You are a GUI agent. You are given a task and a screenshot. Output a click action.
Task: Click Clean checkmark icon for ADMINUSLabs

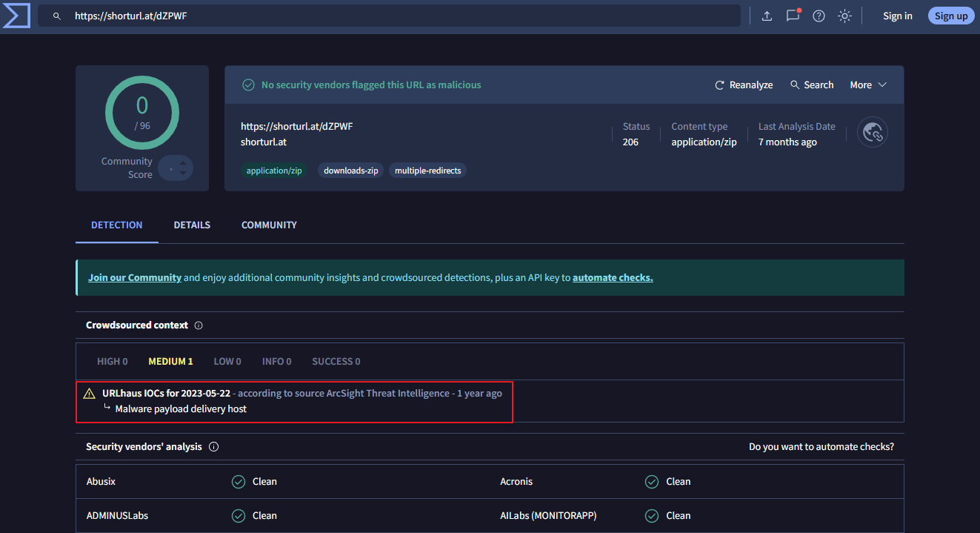tap(239, 516)
